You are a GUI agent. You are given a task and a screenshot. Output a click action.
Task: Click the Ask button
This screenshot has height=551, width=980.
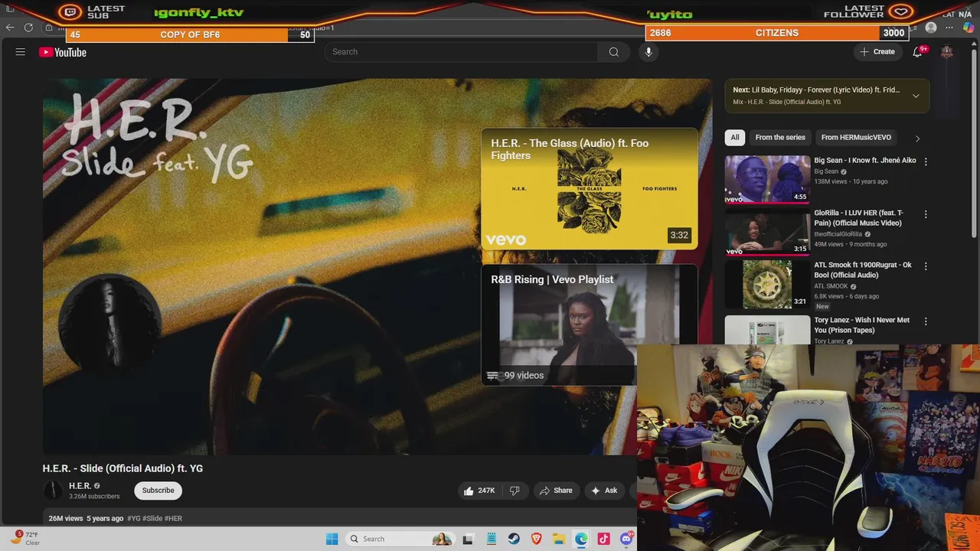605,491
